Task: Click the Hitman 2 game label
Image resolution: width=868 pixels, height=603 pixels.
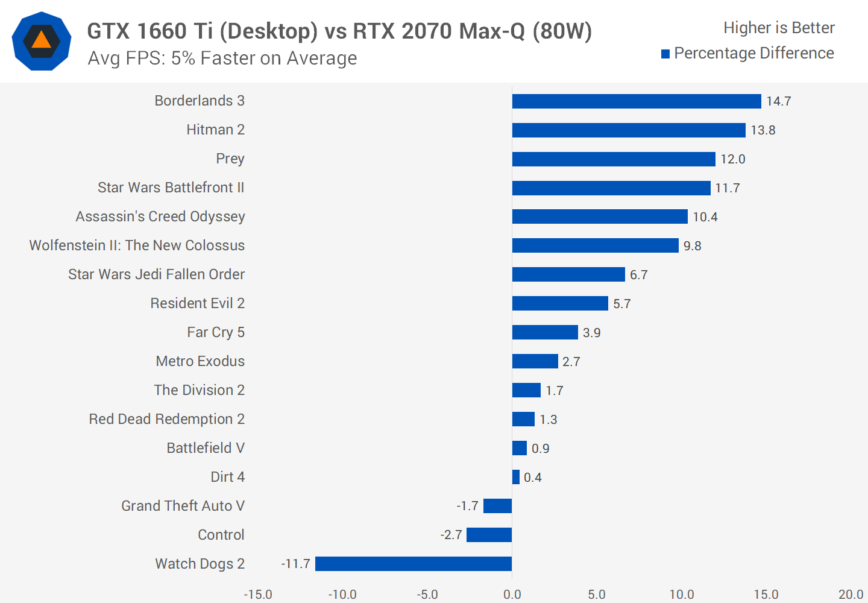Action: click(x=215, y=130)
